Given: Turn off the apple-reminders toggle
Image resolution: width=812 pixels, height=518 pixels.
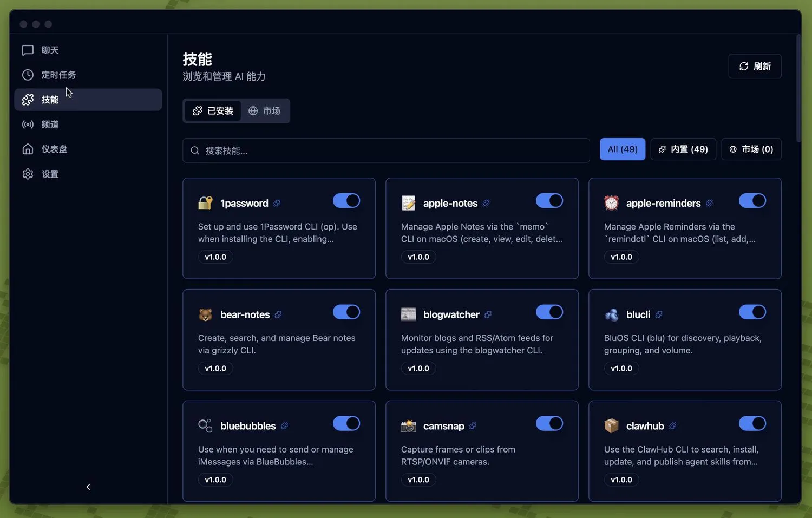Looking at the screenshot, I should click(x=752, y=201).
